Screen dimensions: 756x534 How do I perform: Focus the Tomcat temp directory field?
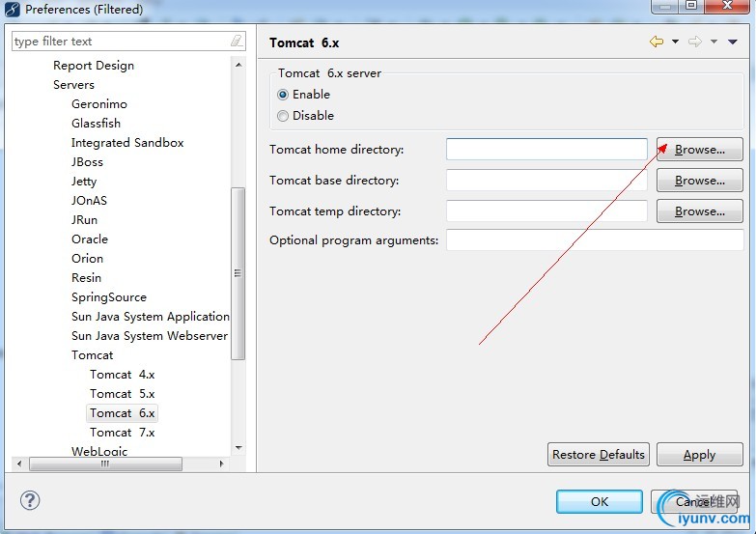click(546, 211)
